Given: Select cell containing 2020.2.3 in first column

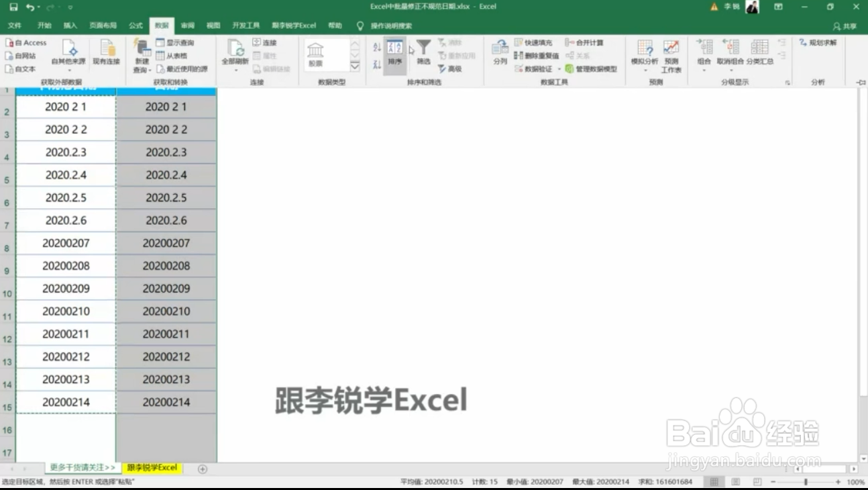Looking at the screenshot, I should (x=66, y=152).
